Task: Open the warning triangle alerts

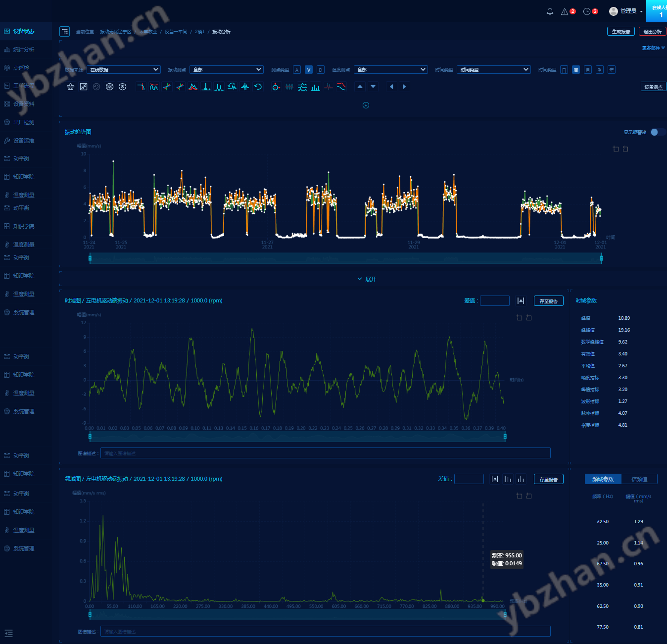Action: coord(565,11)
